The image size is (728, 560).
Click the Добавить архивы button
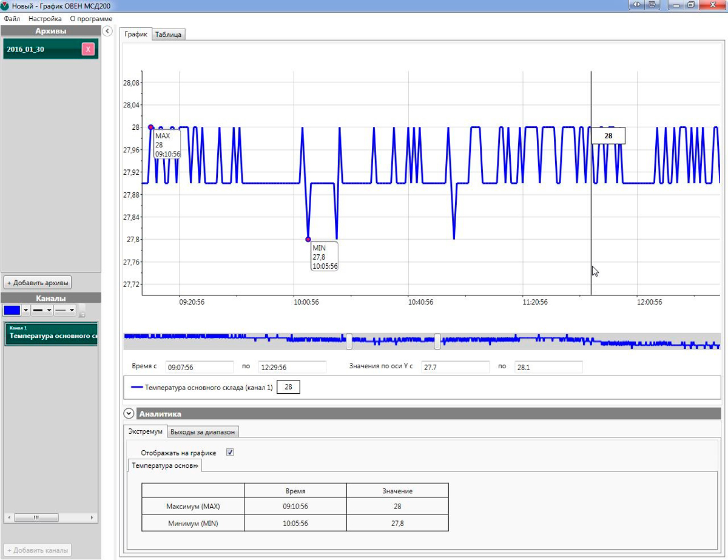click(x=38, y=282)
